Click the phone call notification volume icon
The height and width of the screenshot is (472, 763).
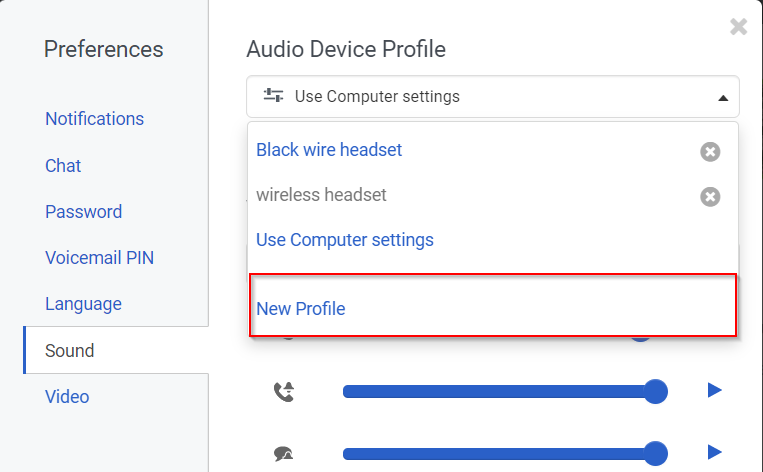coord(284,391)
